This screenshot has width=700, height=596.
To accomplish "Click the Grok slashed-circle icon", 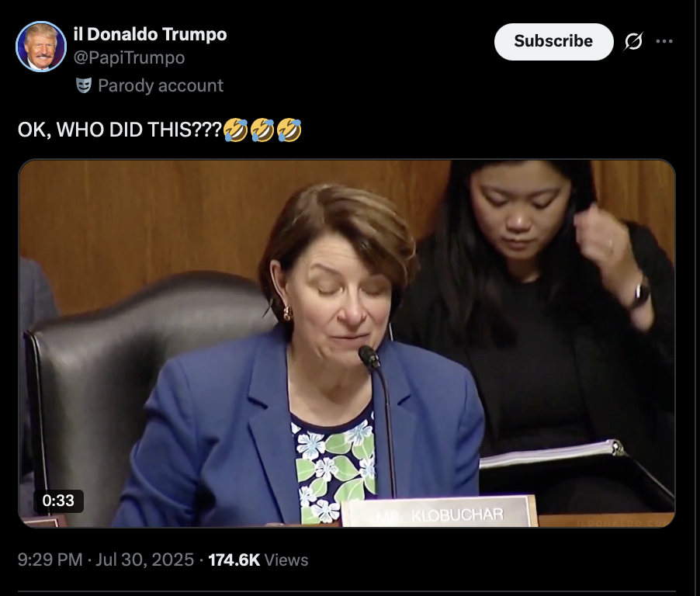I will (633, 42).
